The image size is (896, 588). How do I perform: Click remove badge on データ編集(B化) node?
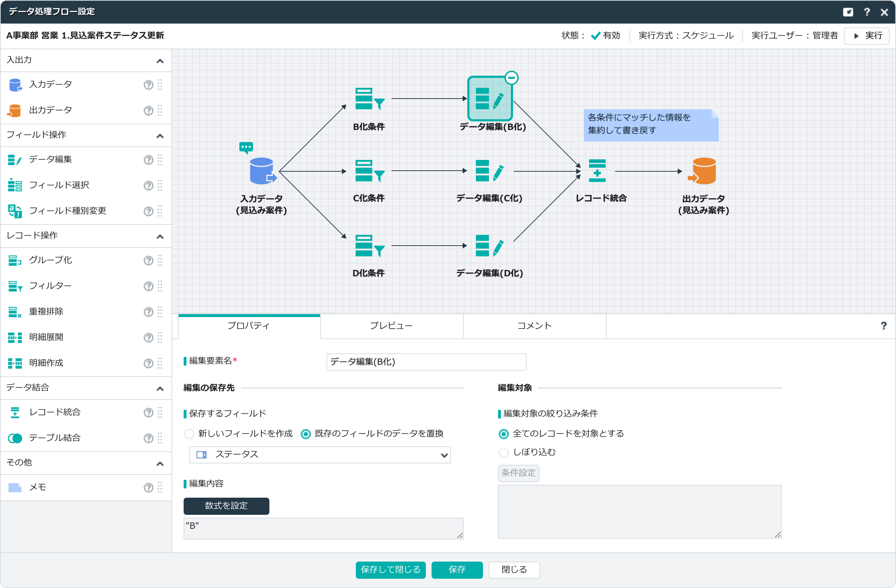(x=511, y=78)
